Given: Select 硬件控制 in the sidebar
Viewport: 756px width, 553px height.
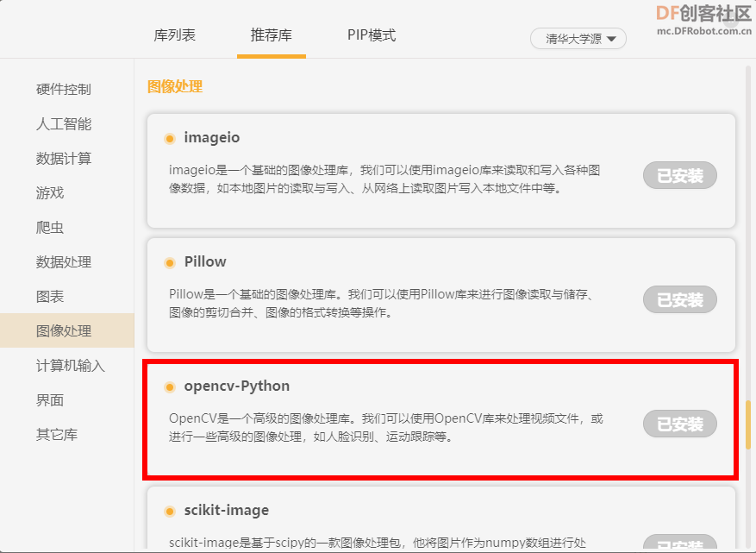Looking at the screenshot, I should coord(64,89).
